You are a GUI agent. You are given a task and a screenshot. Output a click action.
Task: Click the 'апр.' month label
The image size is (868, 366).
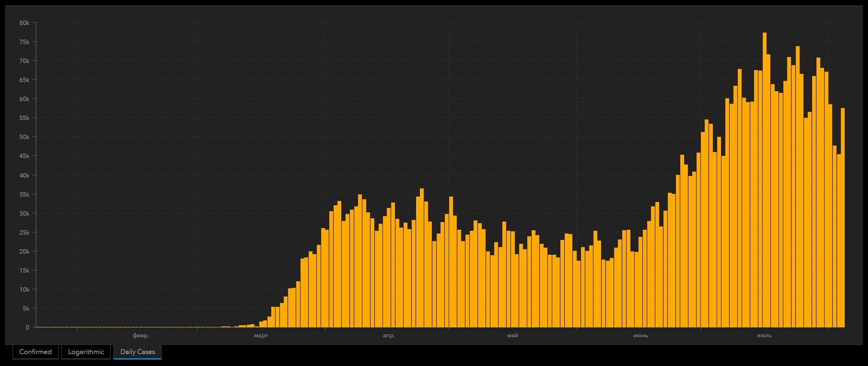(x=389, y=336)
